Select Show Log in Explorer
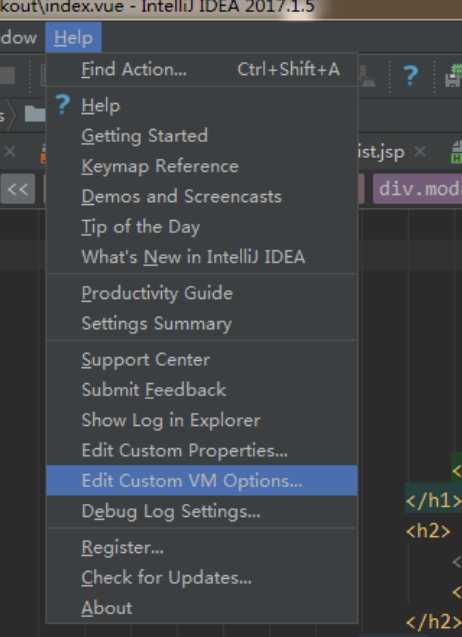462x637 pixels. click(202, 420)
